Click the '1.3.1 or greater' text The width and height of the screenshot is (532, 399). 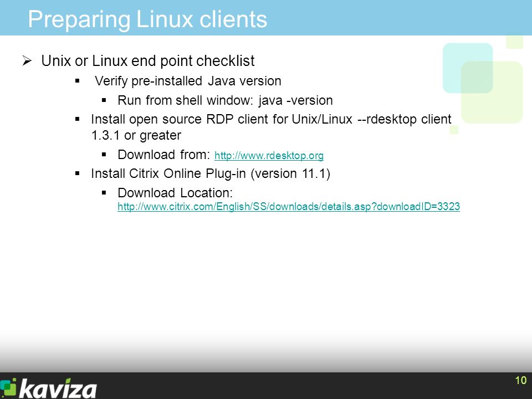136,135
